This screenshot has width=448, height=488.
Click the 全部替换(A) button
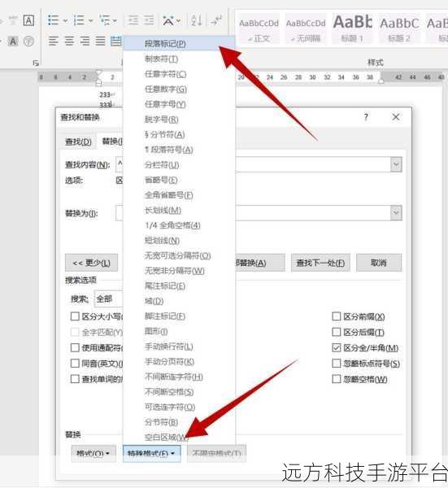tap(260, 263)
